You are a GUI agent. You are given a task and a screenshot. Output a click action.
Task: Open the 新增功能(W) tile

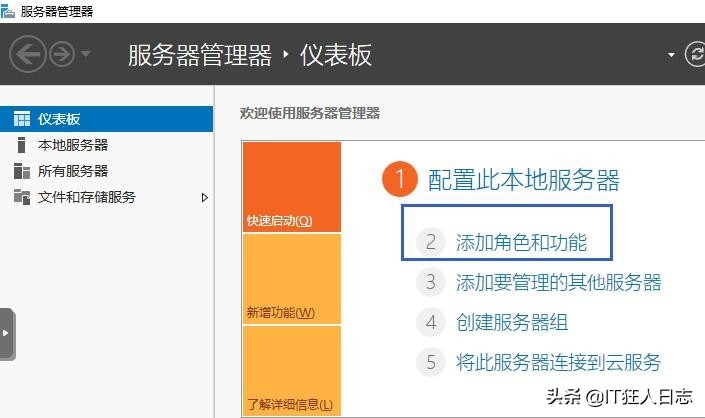coord(292,279)
